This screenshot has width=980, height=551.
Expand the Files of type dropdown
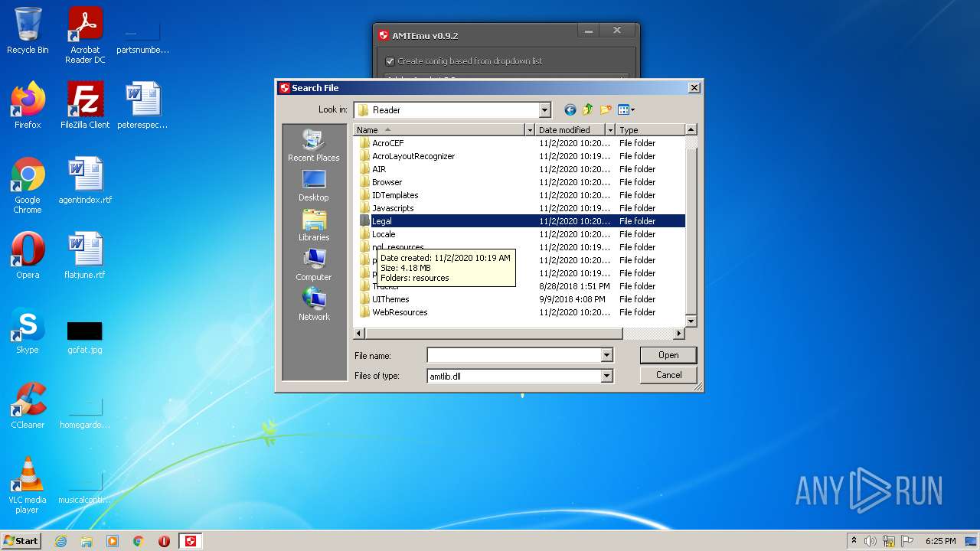point(606,376)
